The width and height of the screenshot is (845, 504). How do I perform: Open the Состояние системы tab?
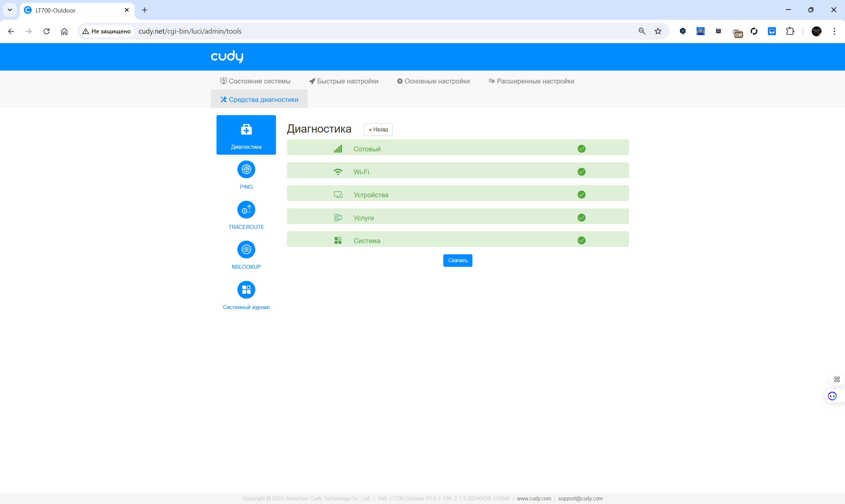[255, 81]
